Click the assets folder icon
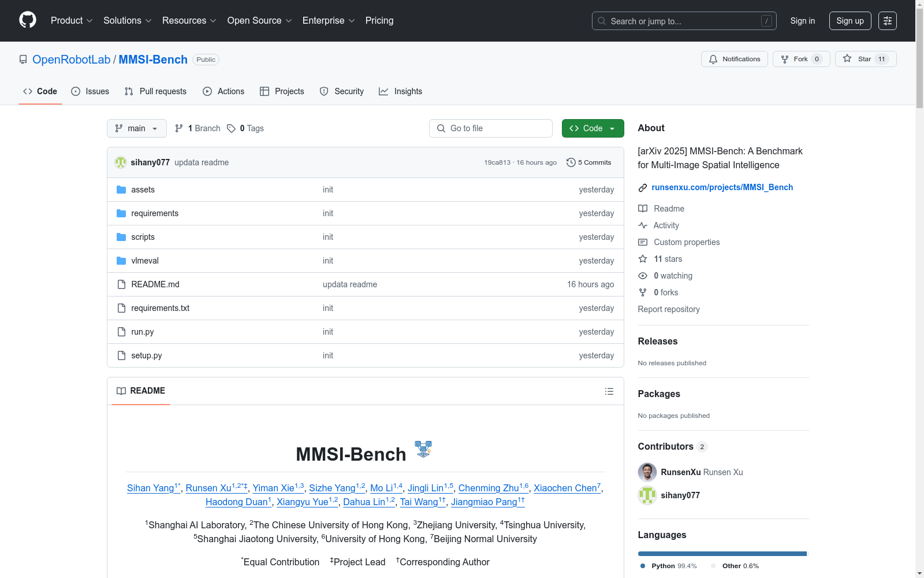The height and width of the screenshot is (578, 924). point(121,190)
